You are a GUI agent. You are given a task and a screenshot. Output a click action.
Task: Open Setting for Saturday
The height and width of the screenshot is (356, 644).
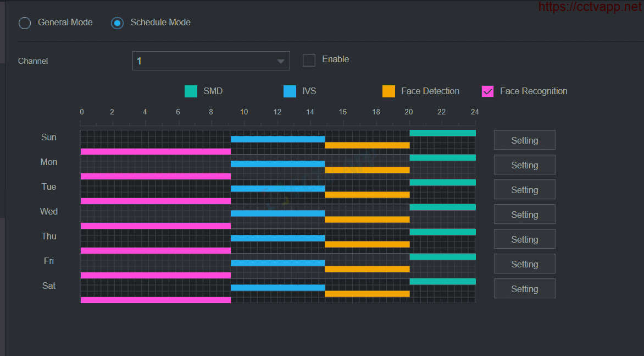[524, 288]
